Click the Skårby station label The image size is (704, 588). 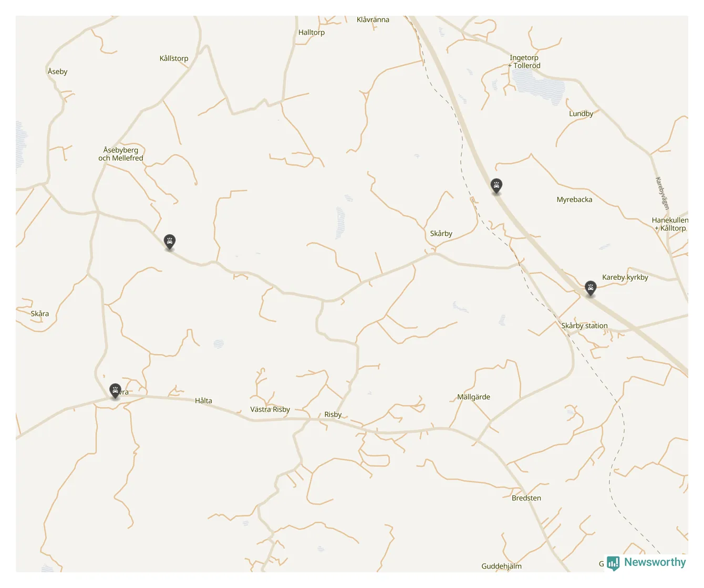[x=584, y=325]
